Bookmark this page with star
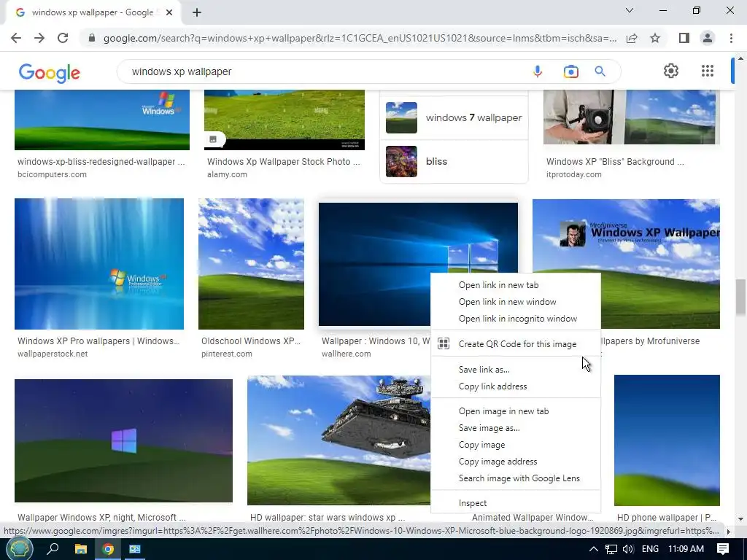 pos(655,38)
